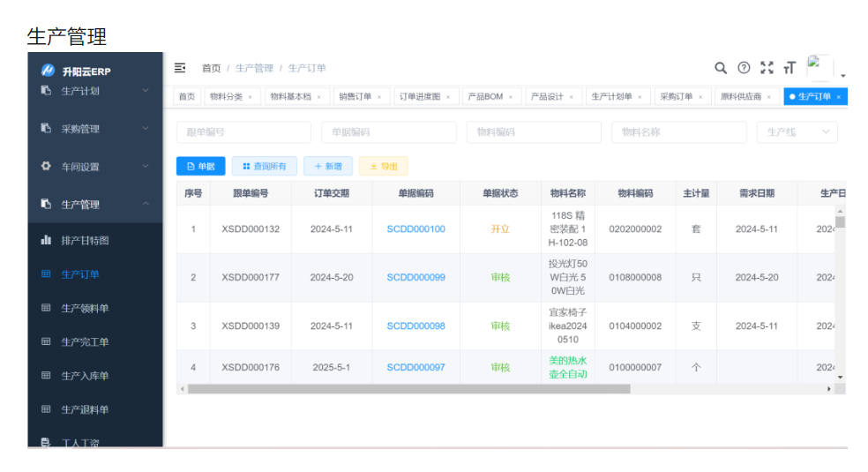
Task: Open document link SCDD000100
Action: click(x=415, y=229)
